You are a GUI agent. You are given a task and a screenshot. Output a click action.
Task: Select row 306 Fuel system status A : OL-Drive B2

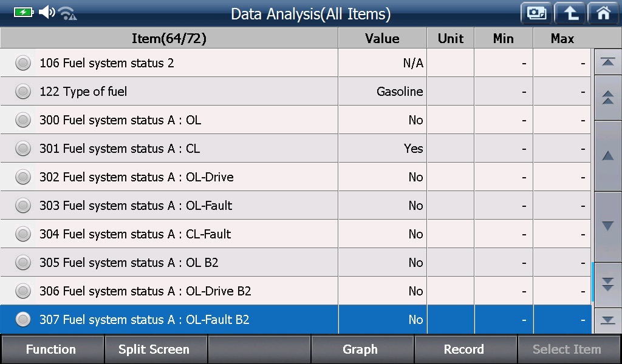(x=296, y=291)
